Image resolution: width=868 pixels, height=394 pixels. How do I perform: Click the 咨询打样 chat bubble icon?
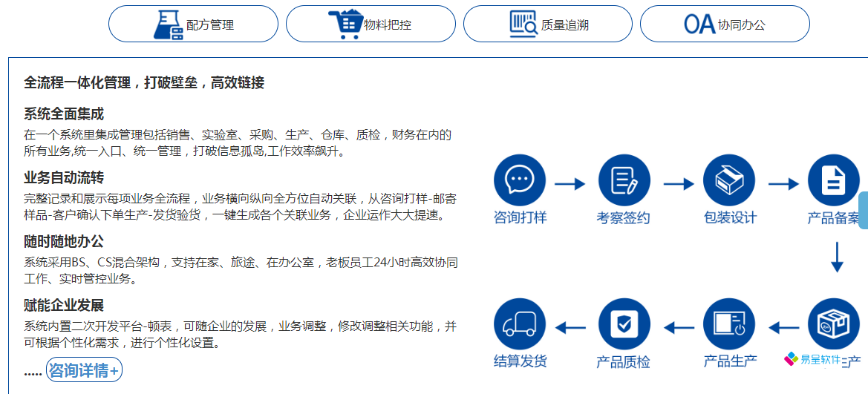tap(519, 180)
